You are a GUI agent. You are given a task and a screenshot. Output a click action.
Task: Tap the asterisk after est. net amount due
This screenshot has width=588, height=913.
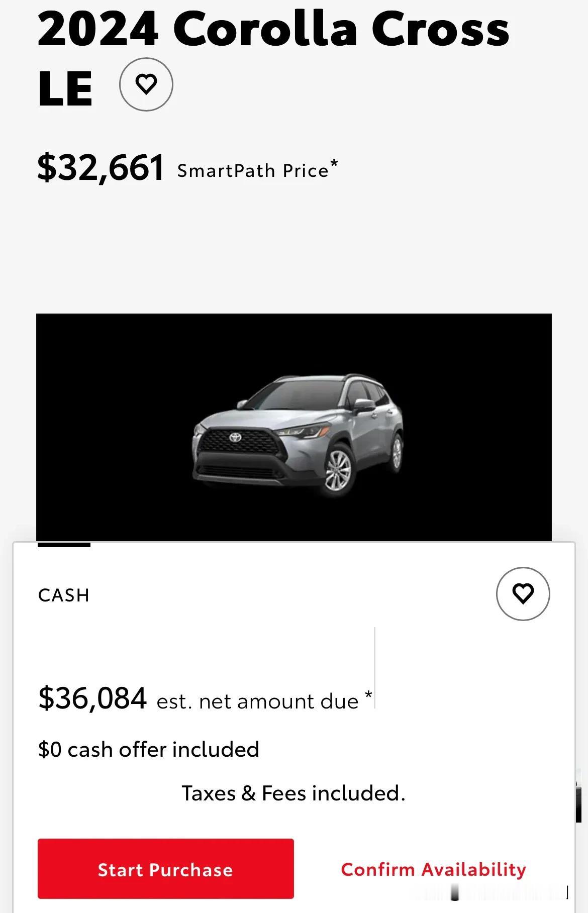[368, 695]
